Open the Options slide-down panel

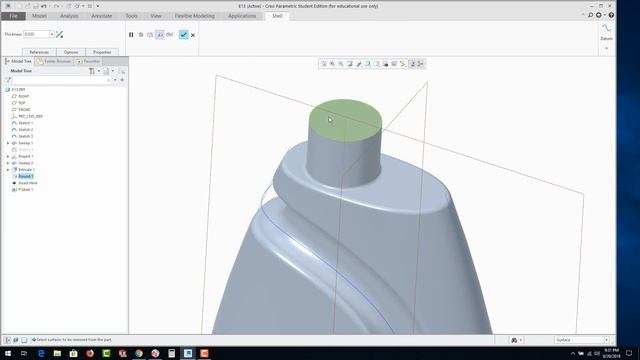(71, 52)
